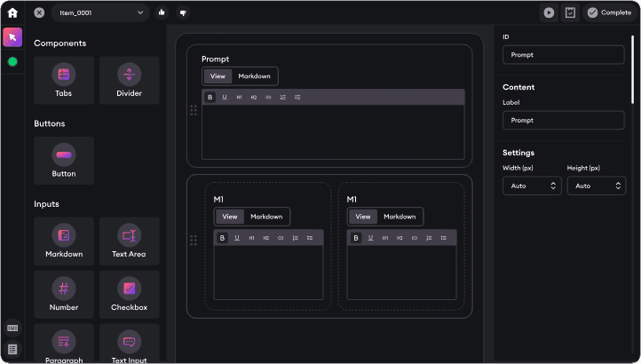Screen dimensions: 641x364
Task: Add a Tabs component
Action: pos(64,80)
